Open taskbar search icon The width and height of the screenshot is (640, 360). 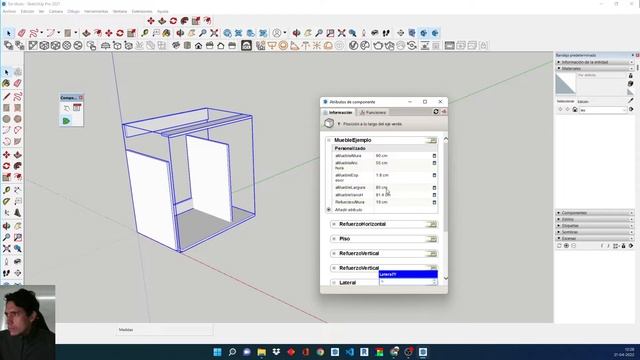232,352
